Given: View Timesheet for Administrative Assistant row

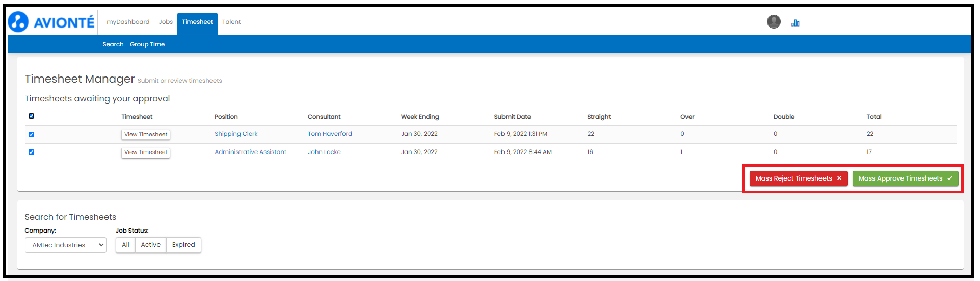Looking at the screenshot, I should pos(146,152).
